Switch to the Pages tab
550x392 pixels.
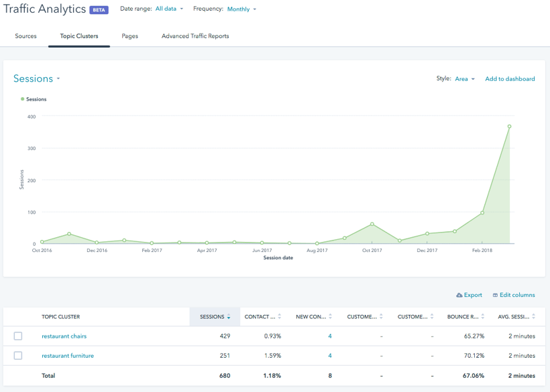point(129,36)
